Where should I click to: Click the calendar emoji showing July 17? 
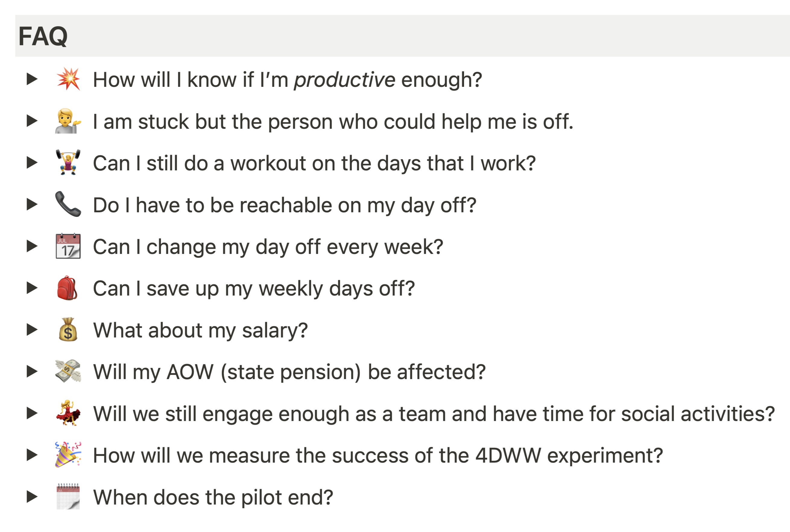[x=68, y=246]
